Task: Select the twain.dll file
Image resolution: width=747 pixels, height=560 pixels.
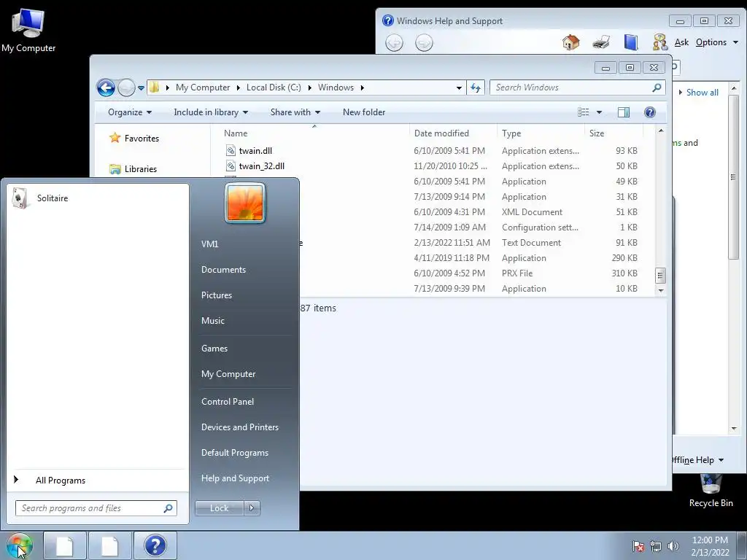Action: (x=255, y=151)
